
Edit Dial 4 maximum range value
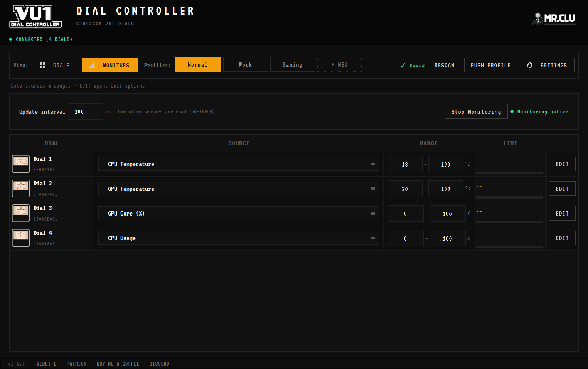click(448, 238)
